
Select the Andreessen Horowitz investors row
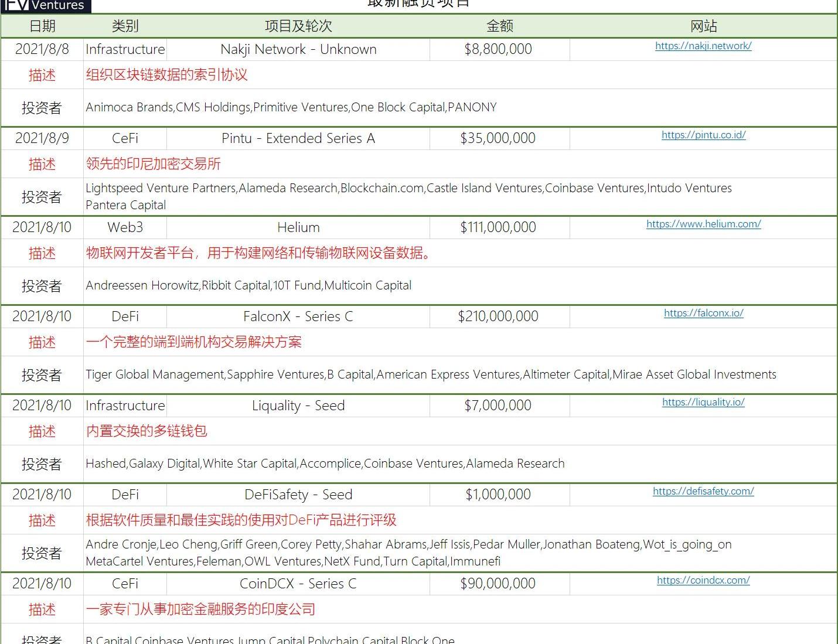248,285
